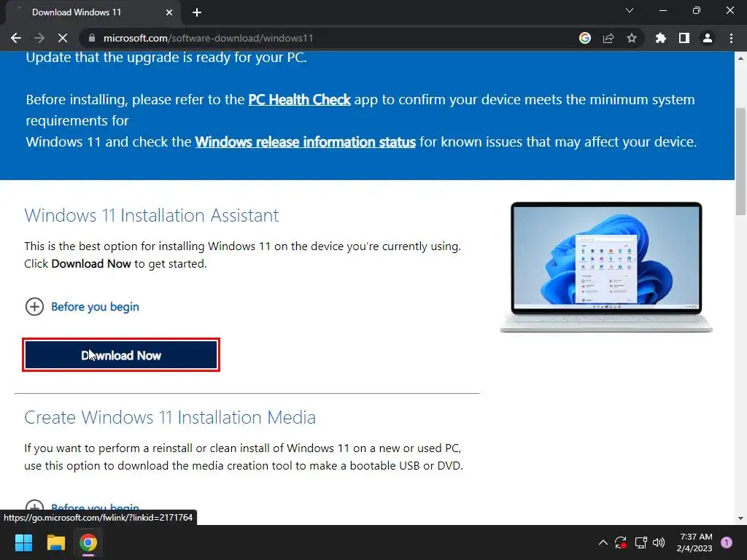Click the sync update tray icon
The width and height of the screenshot is (747, 560).
click(x=621, y=542)
